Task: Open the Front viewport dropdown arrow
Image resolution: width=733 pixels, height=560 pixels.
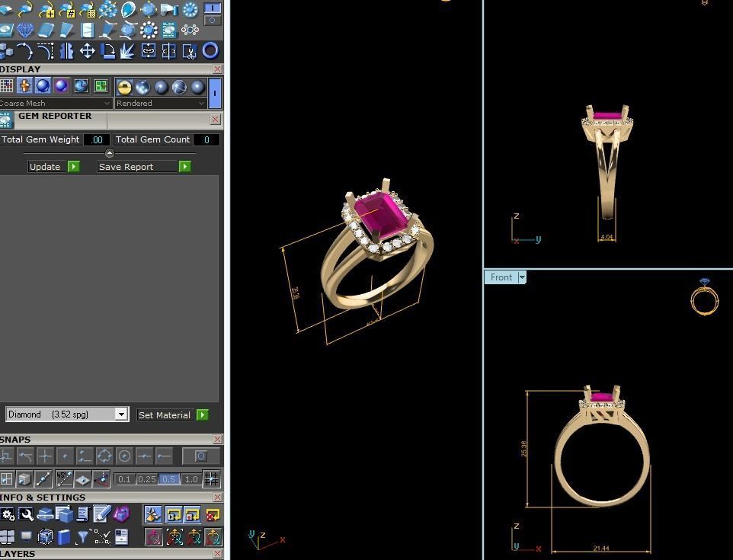Action: (x=522, y=277)
